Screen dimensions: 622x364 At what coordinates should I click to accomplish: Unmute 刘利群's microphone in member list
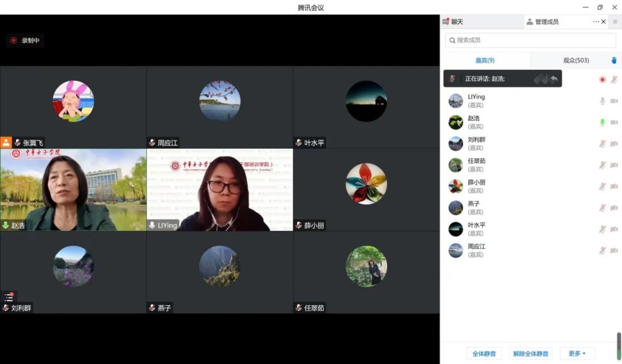tap(602, 143)
